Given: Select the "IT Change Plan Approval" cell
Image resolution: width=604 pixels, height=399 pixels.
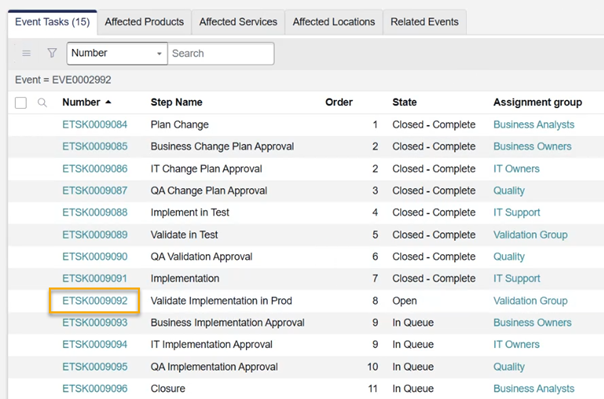Looking at the screenshot, I should point(206,169).
